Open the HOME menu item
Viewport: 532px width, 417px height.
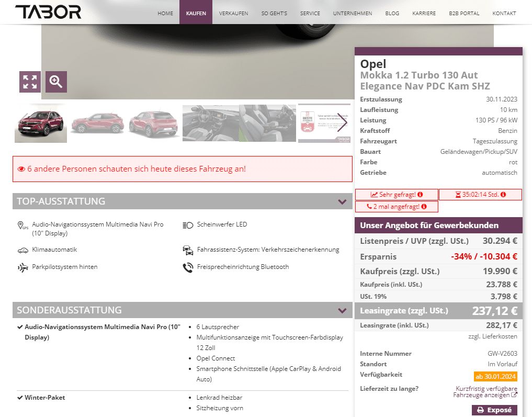[165, 13]
